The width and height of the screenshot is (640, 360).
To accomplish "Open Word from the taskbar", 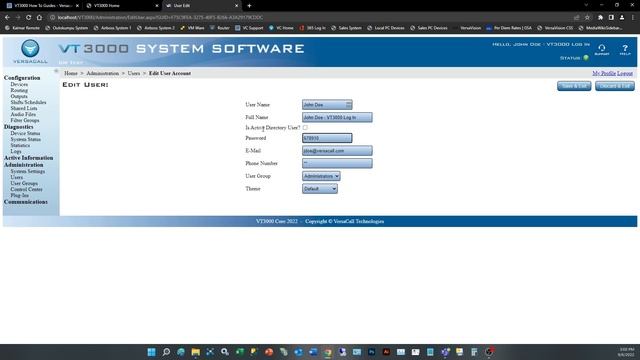I will [313, 352].
